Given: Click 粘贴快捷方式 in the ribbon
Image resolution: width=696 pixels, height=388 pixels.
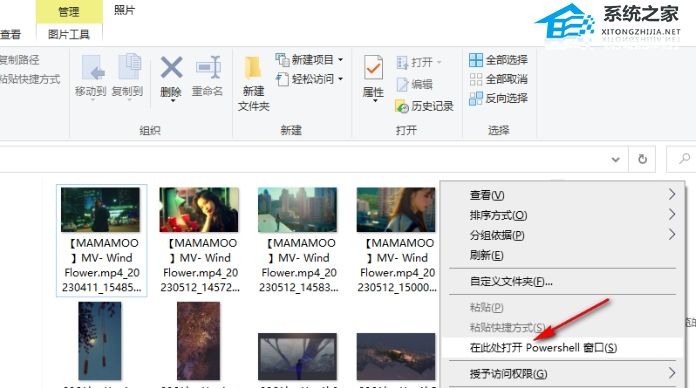Looking at the screenshot, I should point(30,79).
